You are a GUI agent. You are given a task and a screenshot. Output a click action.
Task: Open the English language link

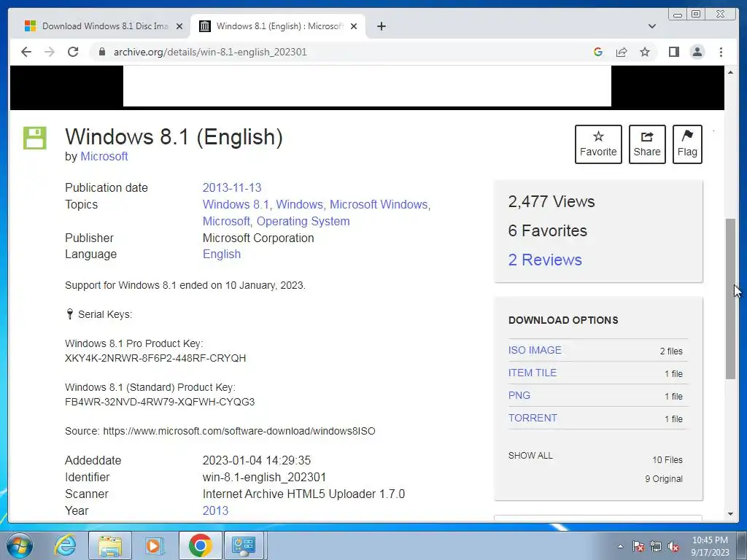coord(222,254)
